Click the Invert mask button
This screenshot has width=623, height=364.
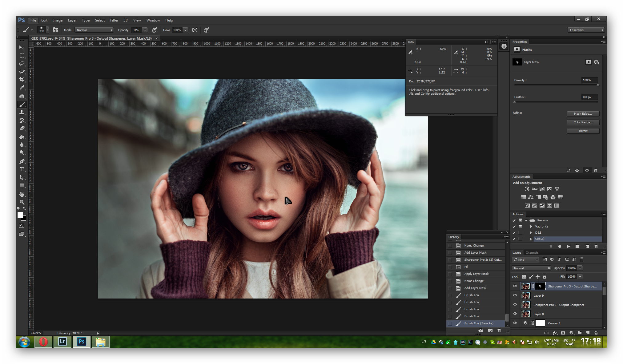(583, 131)
